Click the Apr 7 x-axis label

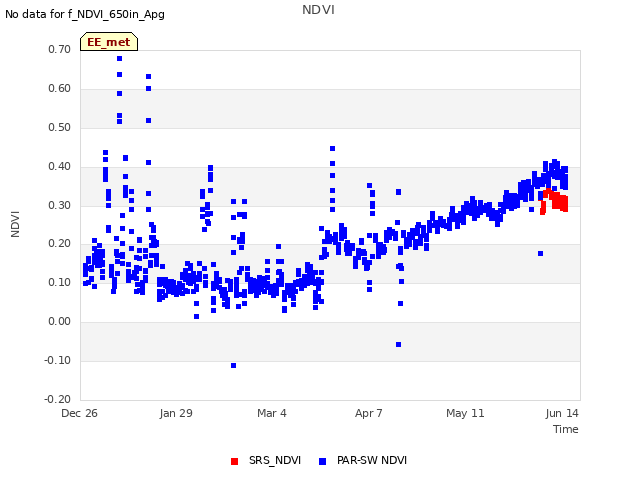coord(369,413)
